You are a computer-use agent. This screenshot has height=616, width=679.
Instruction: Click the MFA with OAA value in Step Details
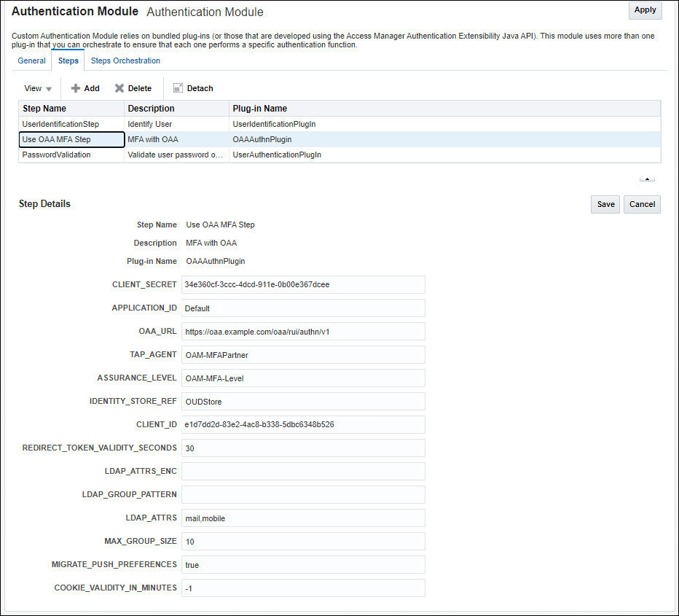211,243
